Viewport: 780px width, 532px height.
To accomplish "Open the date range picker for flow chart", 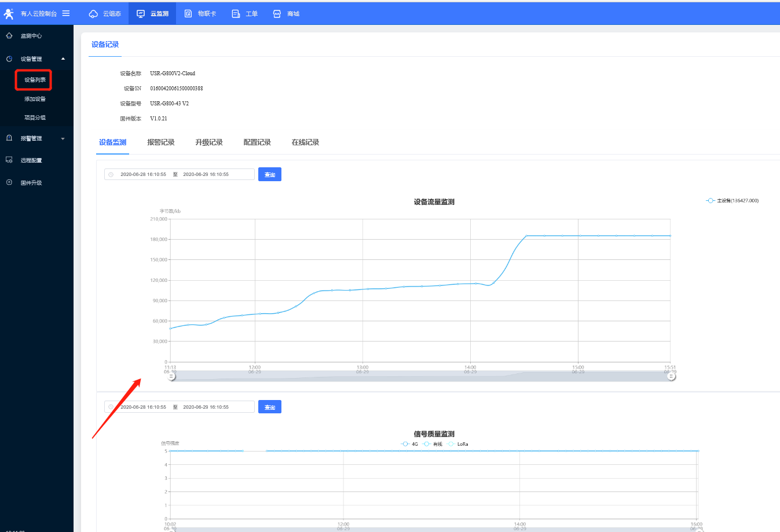I will pos(179,174).
